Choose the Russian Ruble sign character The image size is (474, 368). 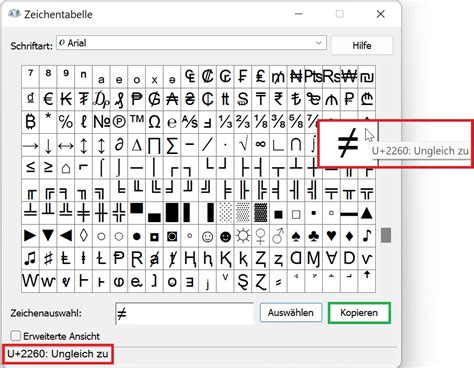pyautogui.click(x=349, y=99)
